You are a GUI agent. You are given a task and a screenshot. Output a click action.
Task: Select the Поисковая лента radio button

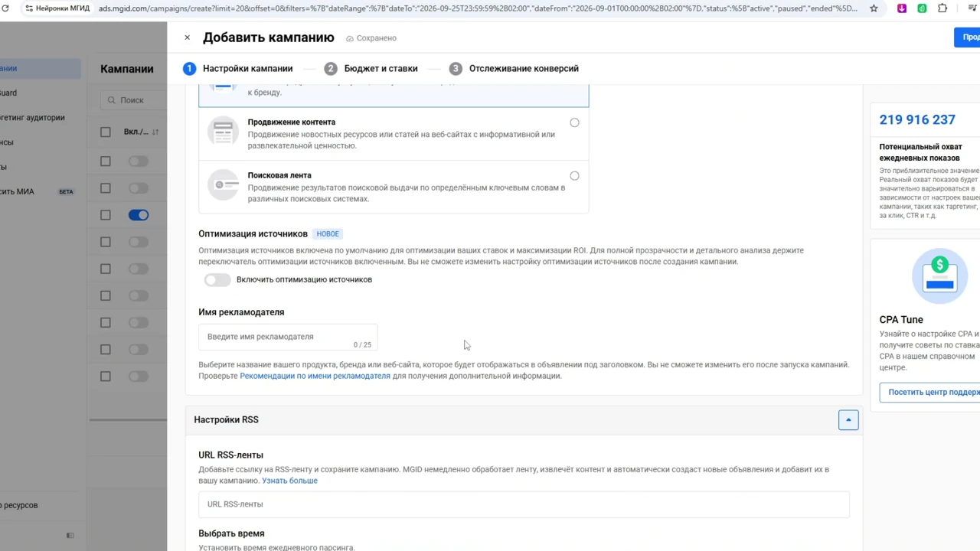(x=574, y=176)
